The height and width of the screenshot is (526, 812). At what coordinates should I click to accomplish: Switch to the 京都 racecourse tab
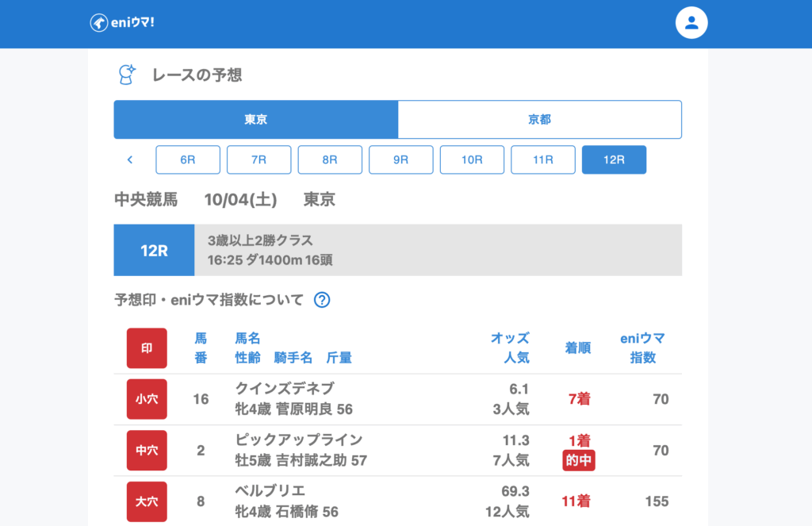[539, 120]
